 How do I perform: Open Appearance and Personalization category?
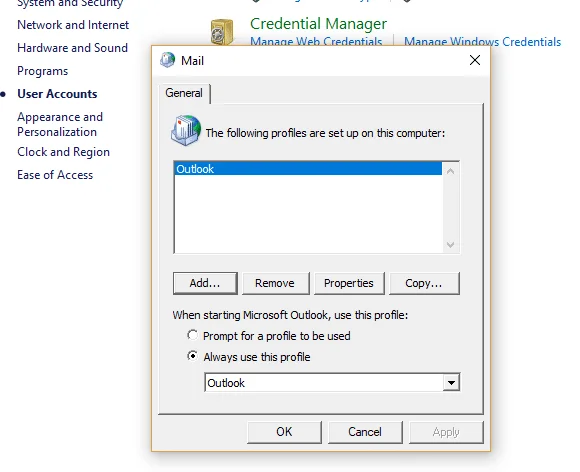pos(60,124)
